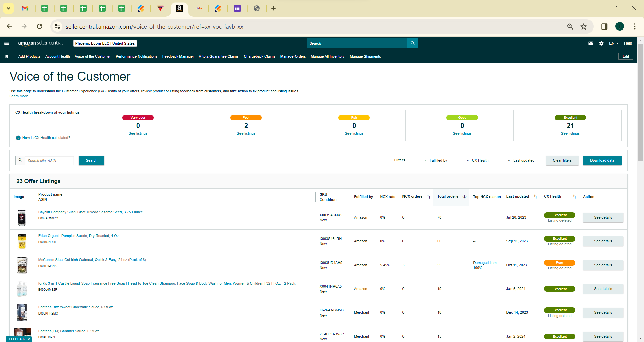Open How is CX Health calculated link
The image size is (644, 342).
click(46, 138)
